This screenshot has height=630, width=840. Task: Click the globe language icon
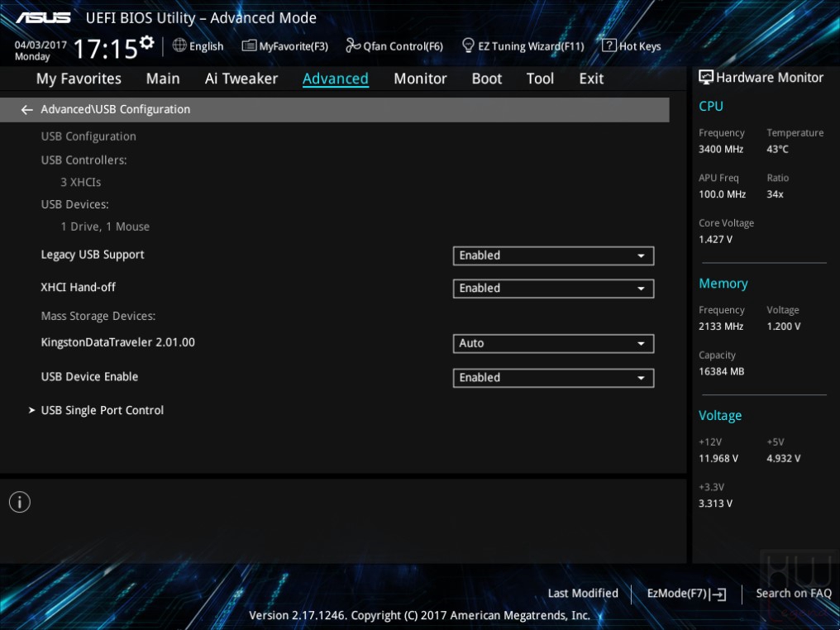[x=179, y=45]
